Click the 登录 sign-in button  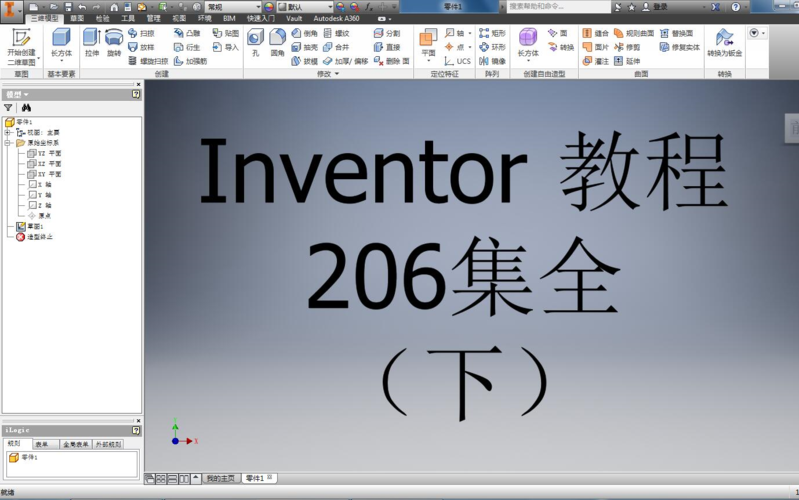[655, 7]
